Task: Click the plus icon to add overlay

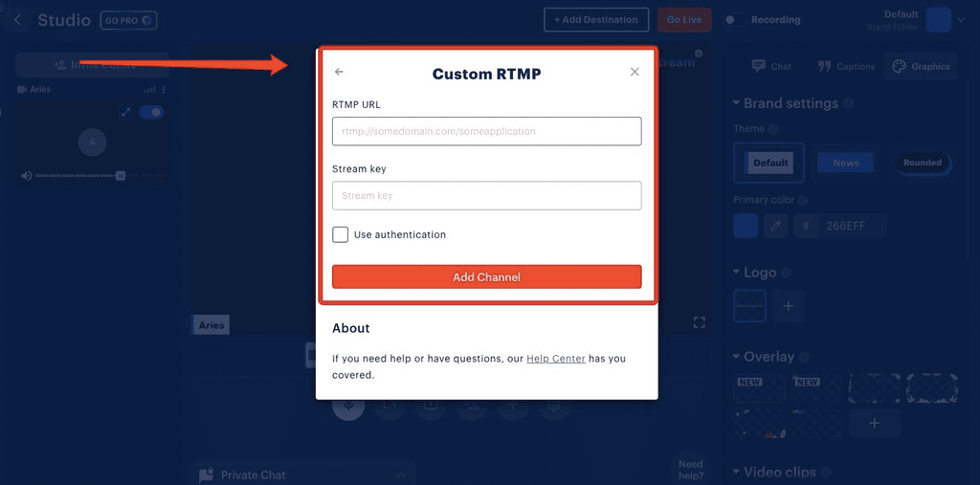Action: click(873, 422)
